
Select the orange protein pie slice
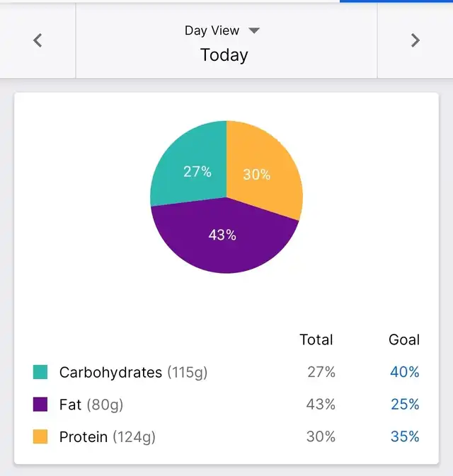tap(262, 170)
